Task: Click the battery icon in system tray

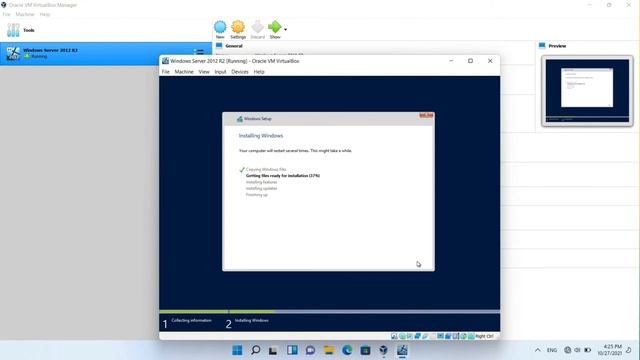Action: (x=588, y=350)
